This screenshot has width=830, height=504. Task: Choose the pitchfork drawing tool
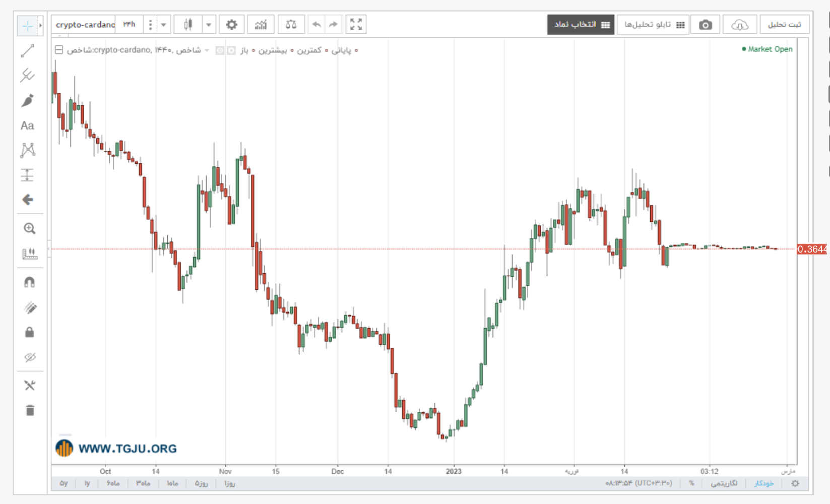[28, 76]
